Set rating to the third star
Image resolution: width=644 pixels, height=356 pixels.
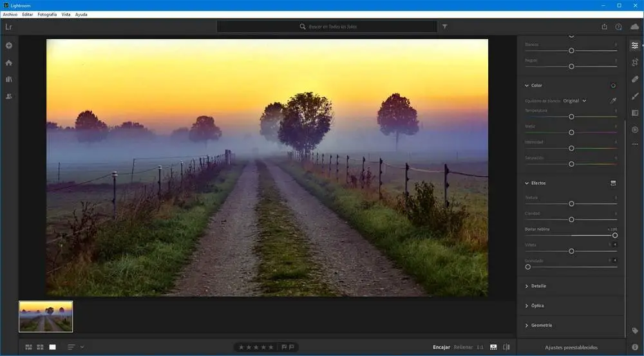point(256,348)
